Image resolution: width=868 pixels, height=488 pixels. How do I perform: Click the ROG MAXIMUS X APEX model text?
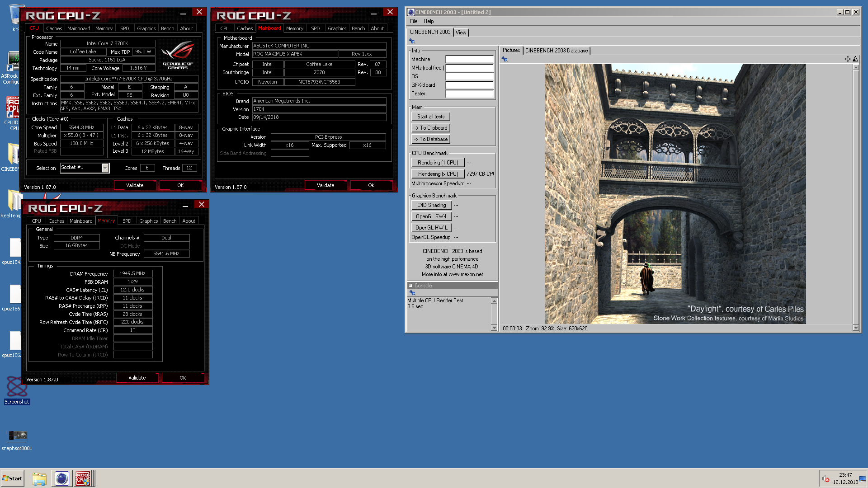(295, 54)
